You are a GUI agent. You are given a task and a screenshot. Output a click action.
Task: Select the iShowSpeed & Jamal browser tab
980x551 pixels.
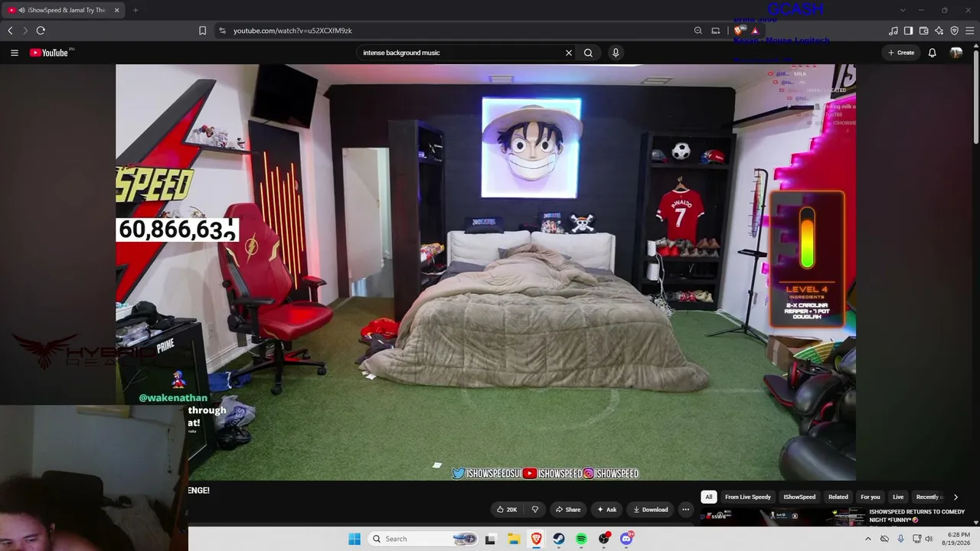[x=64, y=10]
